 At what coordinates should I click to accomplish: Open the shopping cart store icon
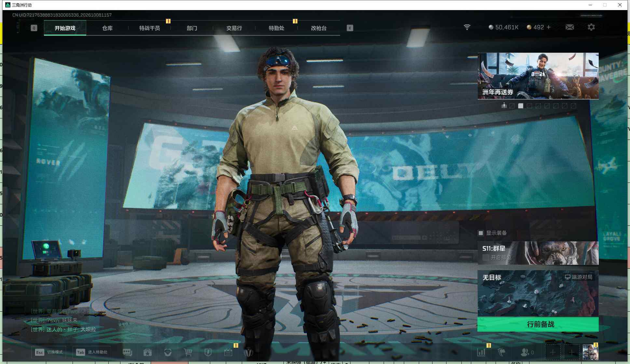[188, 352]
